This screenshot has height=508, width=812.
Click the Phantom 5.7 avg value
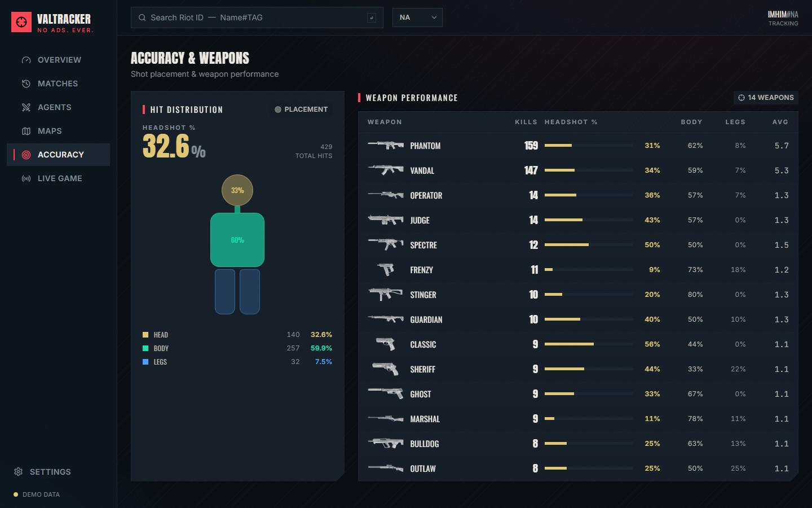(782, 146)
